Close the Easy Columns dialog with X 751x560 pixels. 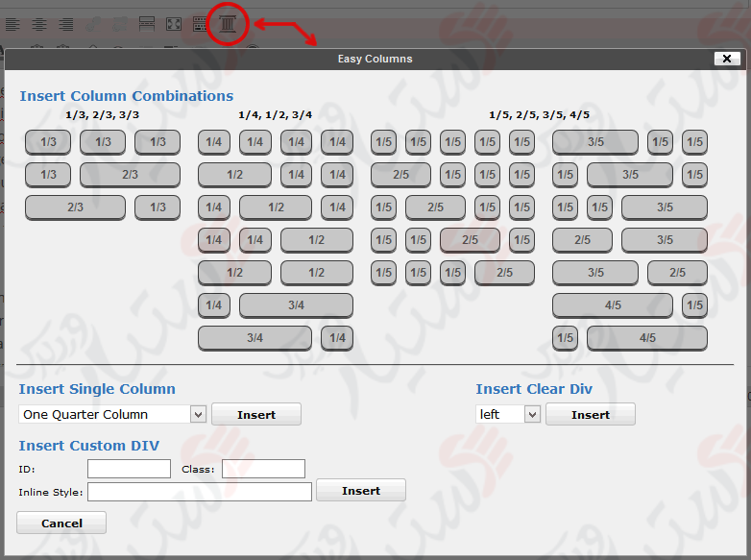[x=726, y=59]
